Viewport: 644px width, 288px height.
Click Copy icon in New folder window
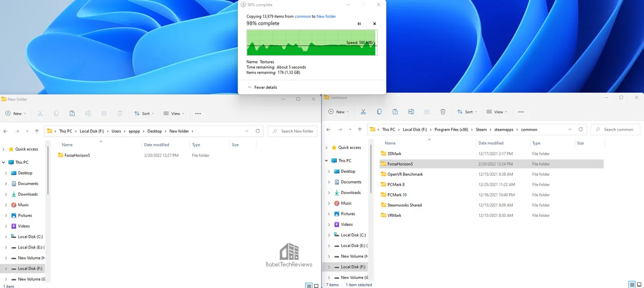tap(56, 113)
